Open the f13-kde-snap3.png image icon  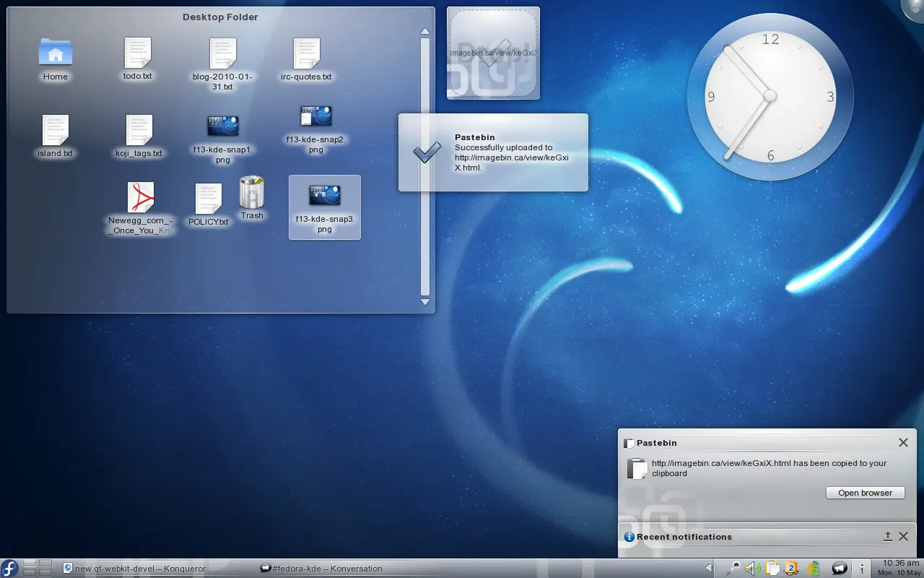click(x=324, y=195)
